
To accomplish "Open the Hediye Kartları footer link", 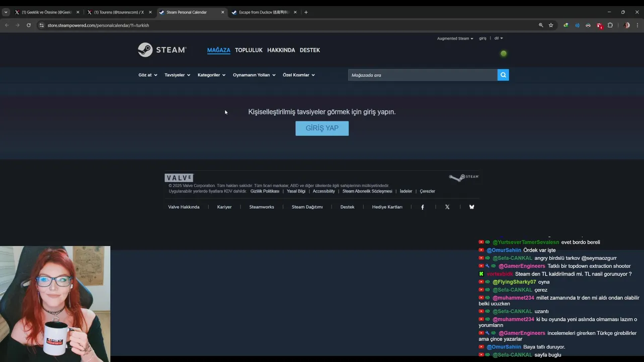I will click(387, 207).
